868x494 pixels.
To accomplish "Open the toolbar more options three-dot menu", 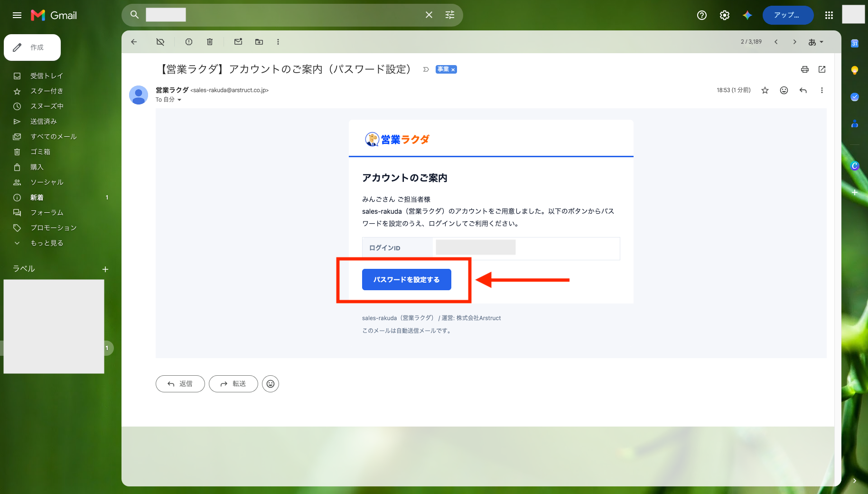I will 278,42.
